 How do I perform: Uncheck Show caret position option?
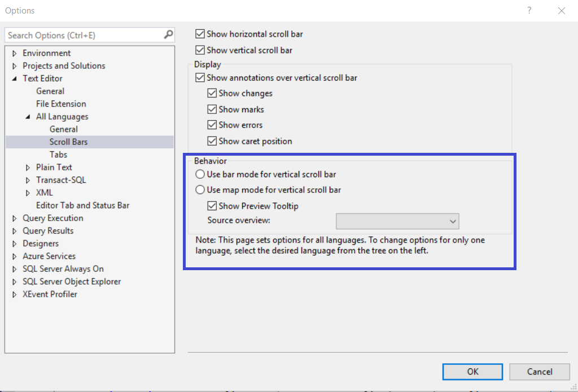[x=212, y=141]
